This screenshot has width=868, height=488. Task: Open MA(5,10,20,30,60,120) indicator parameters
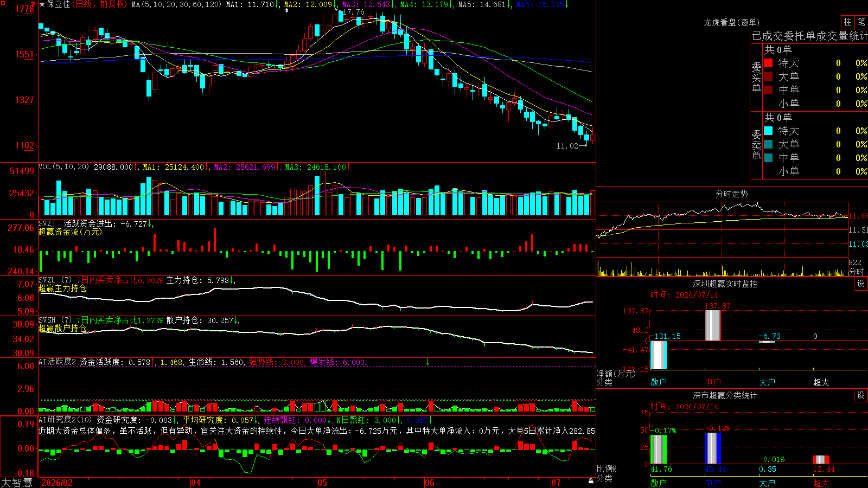click(177, 4)
